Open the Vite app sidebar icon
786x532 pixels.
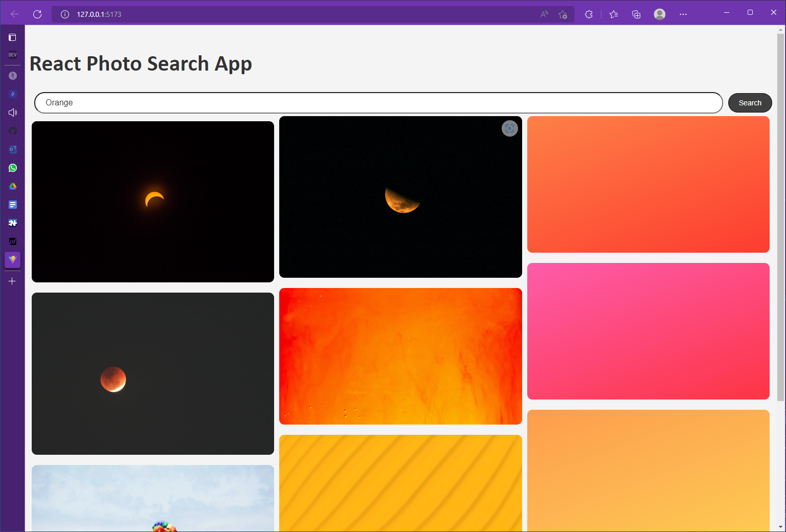click(x=12, y=260)
